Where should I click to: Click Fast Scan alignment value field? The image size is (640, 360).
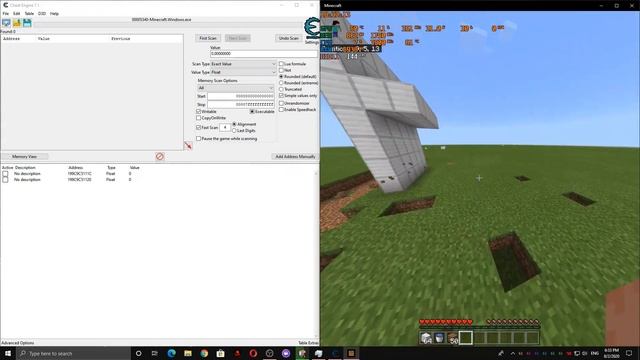(225, 127)
